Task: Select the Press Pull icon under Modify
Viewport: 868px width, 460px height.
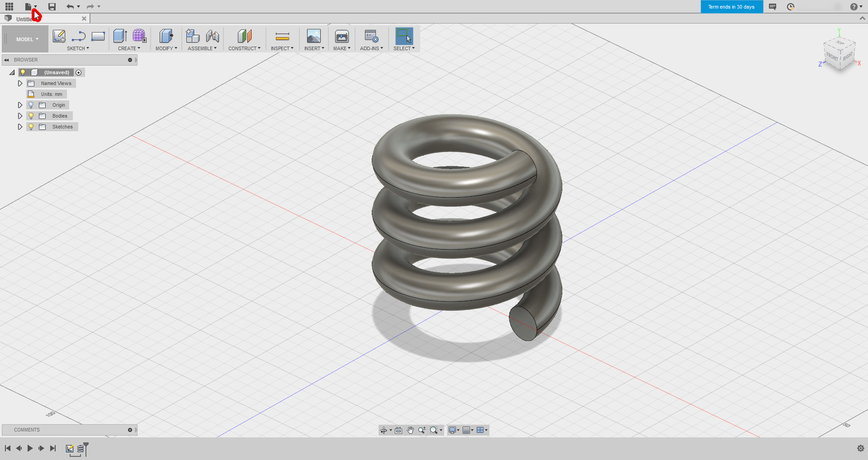Action: 166,36
